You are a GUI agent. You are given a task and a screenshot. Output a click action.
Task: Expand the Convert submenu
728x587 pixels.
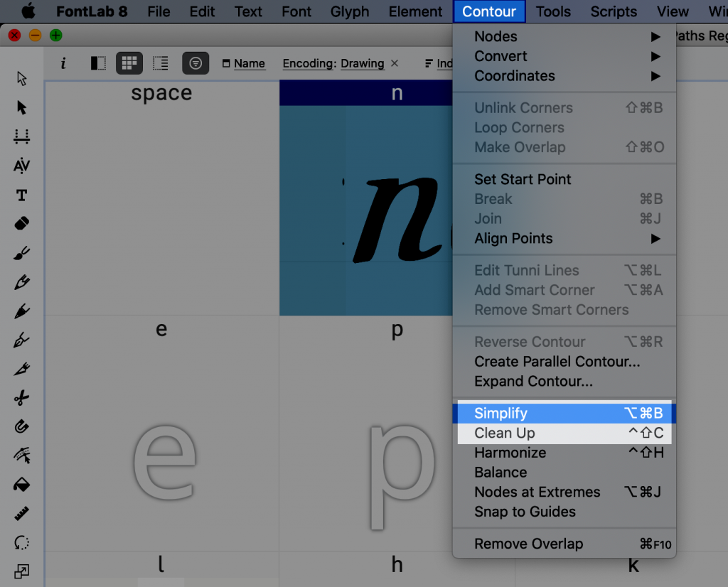tap(564, 56)
